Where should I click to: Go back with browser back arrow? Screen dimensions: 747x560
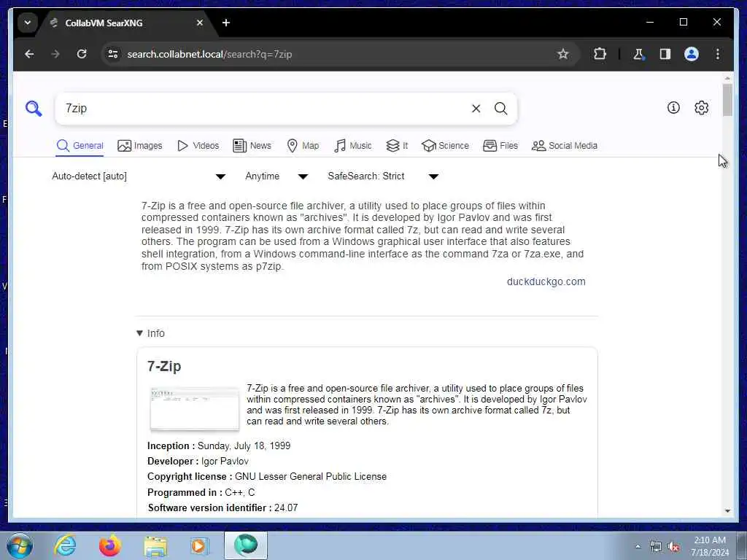click(x=29, y=54)
